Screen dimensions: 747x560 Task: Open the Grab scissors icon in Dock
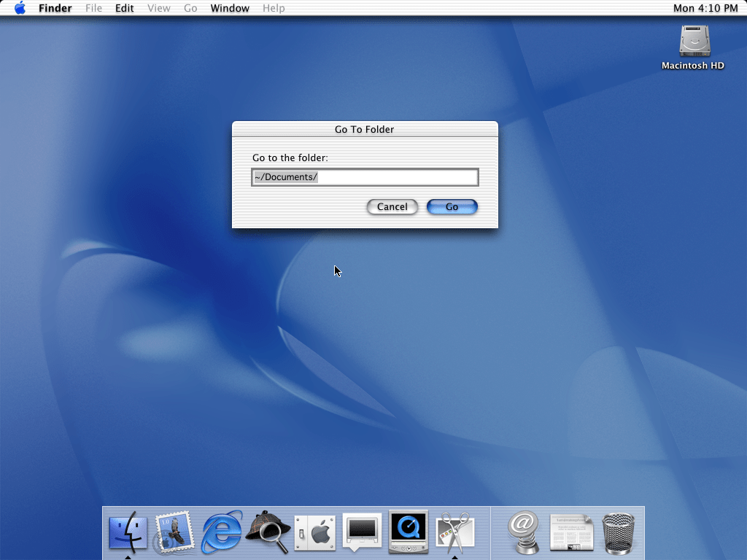(x=455, y=532)
